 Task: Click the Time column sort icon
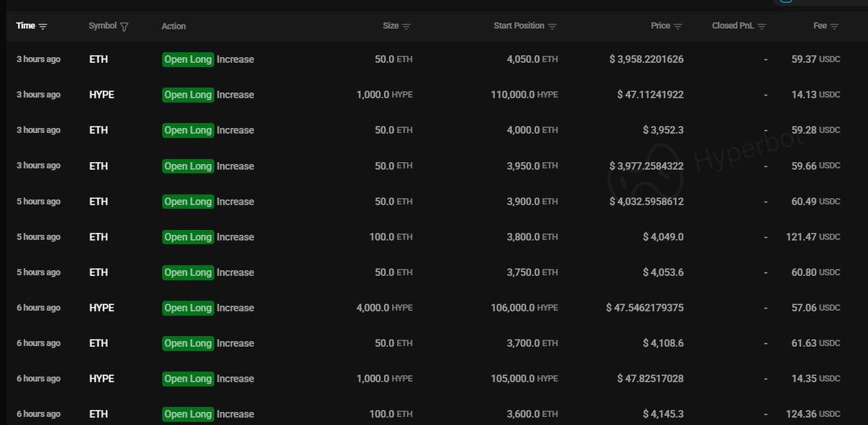pyautogui.click(x=43, y=27)
